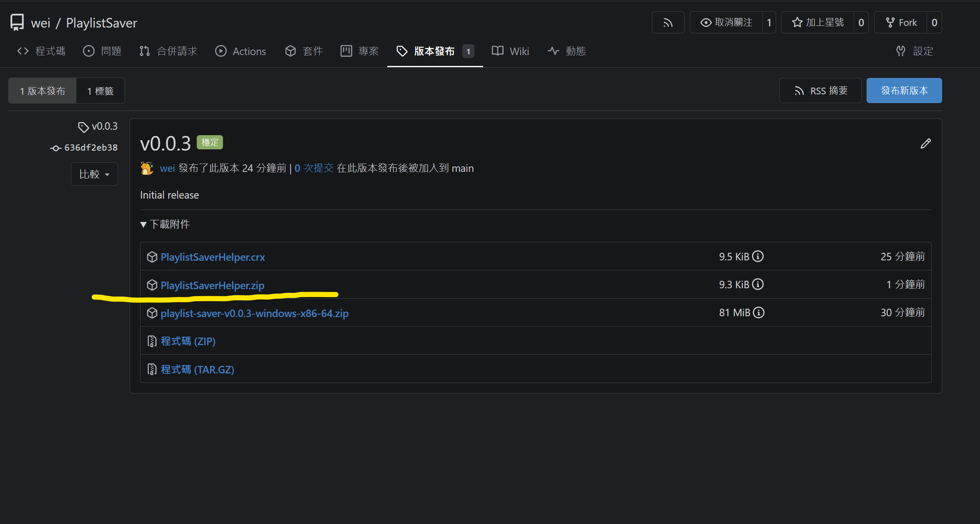The image size is (980, 524).
Task: Fork the repository
Action: click(x=901, y=23)
